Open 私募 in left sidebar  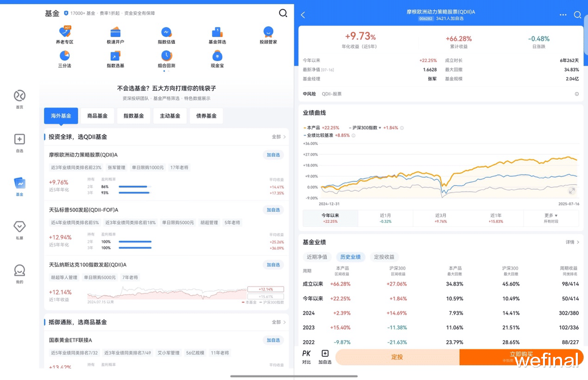19,230
